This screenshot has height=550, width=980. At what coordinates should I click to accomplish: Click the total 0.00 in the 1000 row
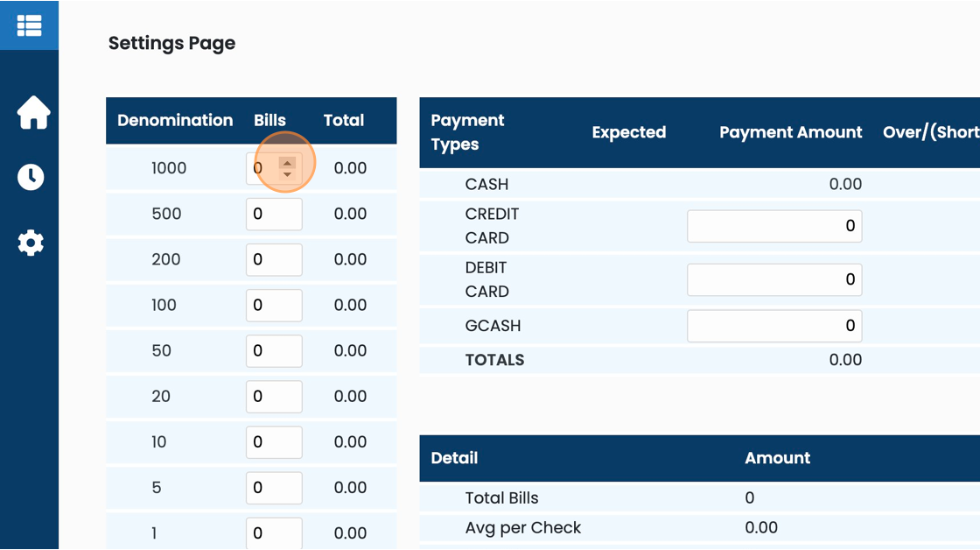pos(350,168)
